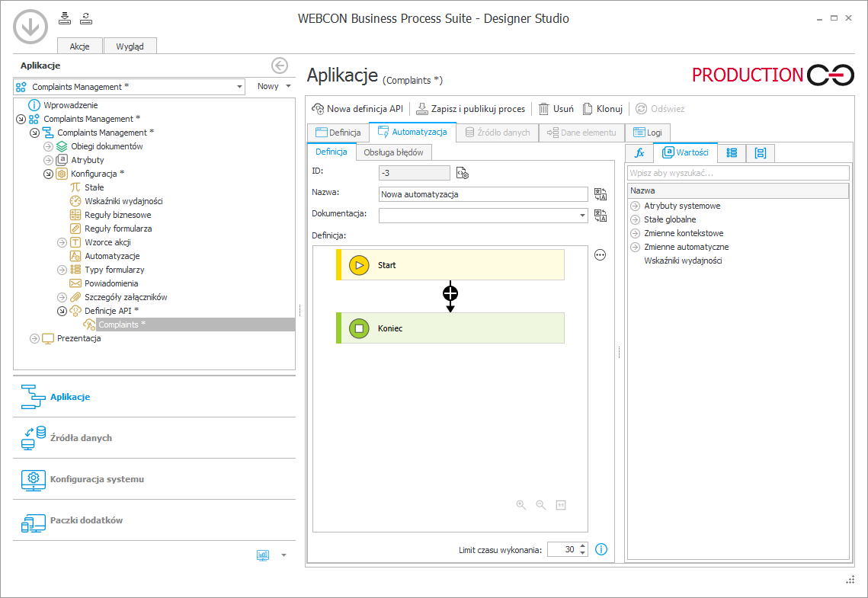Open the Źródło danych tab
The width and height of the screenshot is (868, 598).
[497, 133]
